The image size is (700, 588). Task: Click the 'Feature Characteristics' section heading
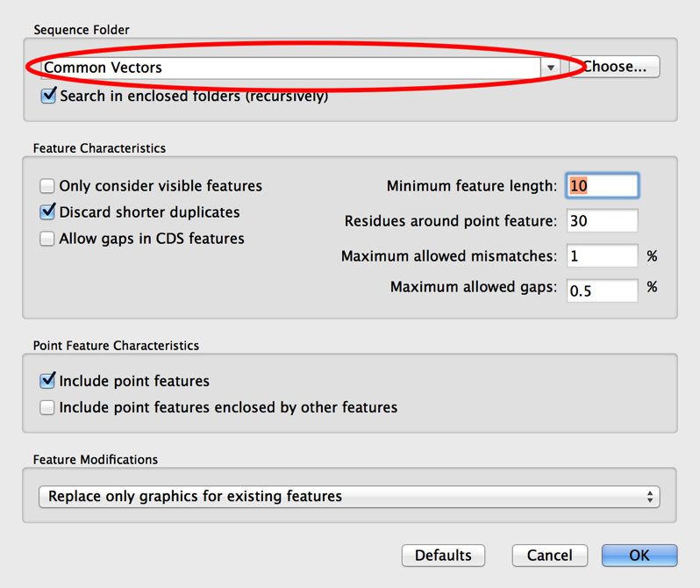click(99, 148)
